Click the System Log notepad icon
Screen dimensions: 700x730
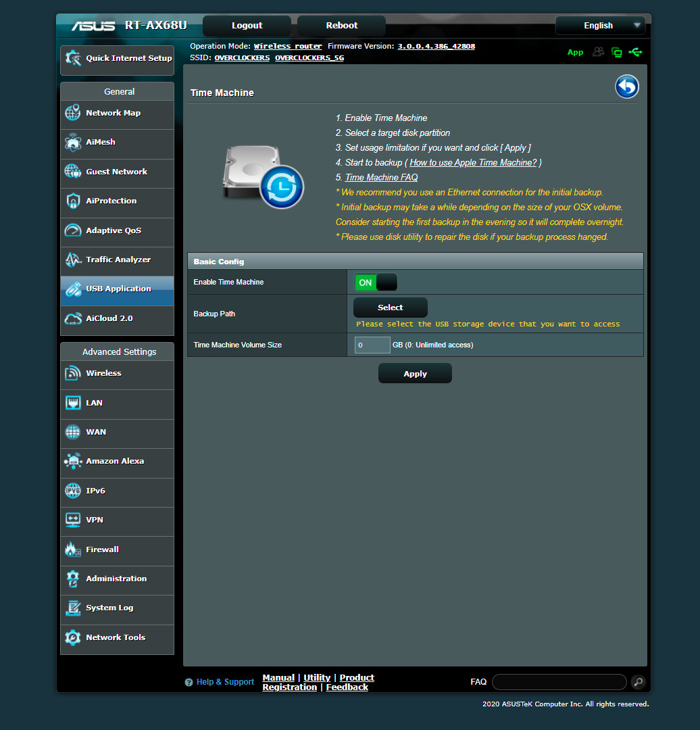tap(72, 608)
